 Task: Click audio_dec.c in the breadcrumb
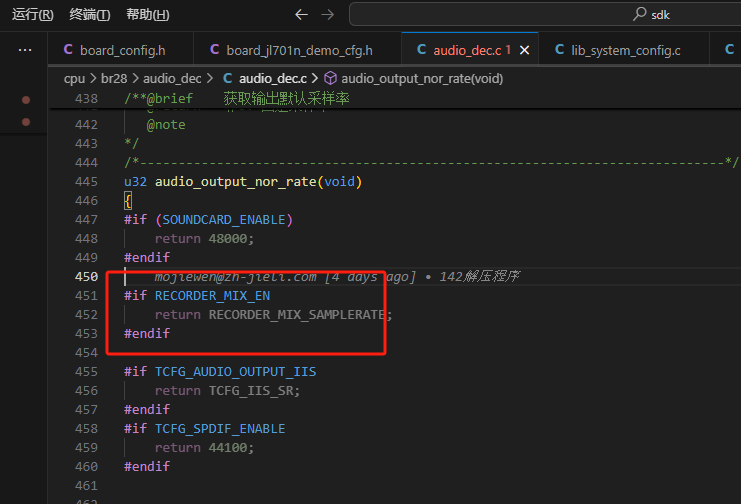coord(273,78)
